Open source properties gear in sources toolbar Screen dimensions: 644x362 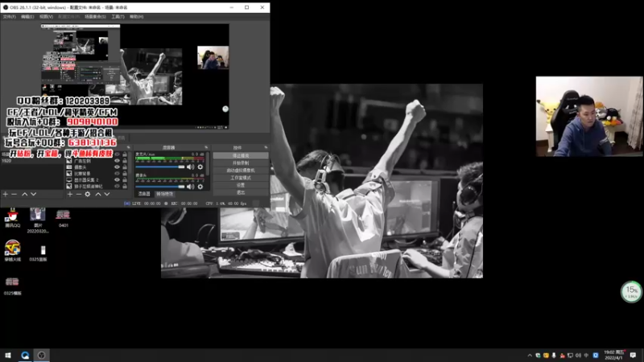coord(88,194)
